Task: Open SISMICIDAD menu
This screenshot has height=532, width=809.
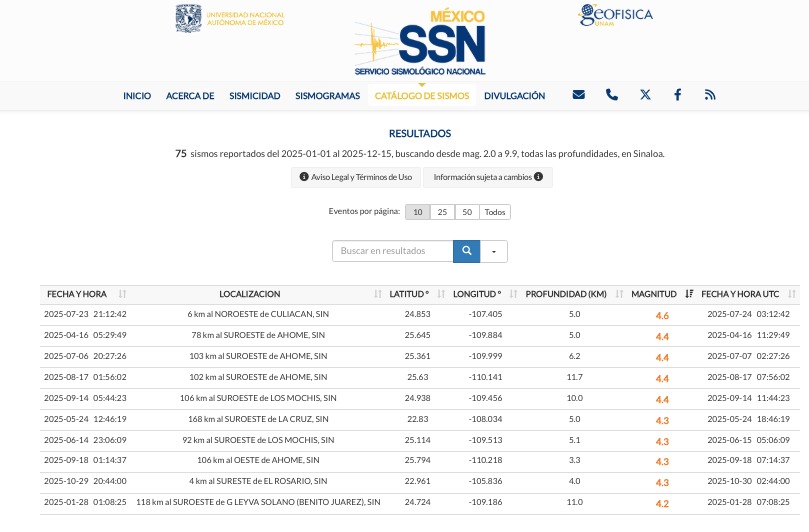Action: (x=255, y=96)
